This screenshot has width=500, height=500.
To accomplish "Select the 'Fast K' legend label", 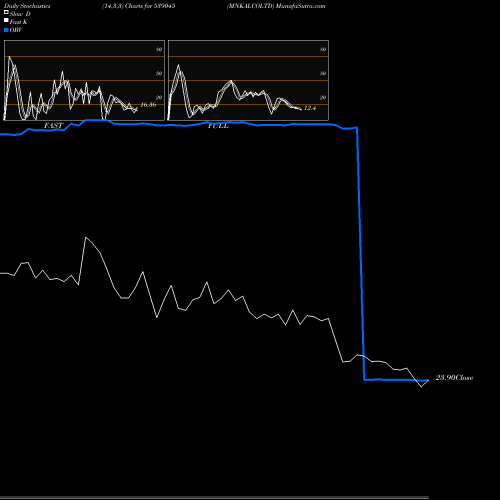I will pos(19,22).
